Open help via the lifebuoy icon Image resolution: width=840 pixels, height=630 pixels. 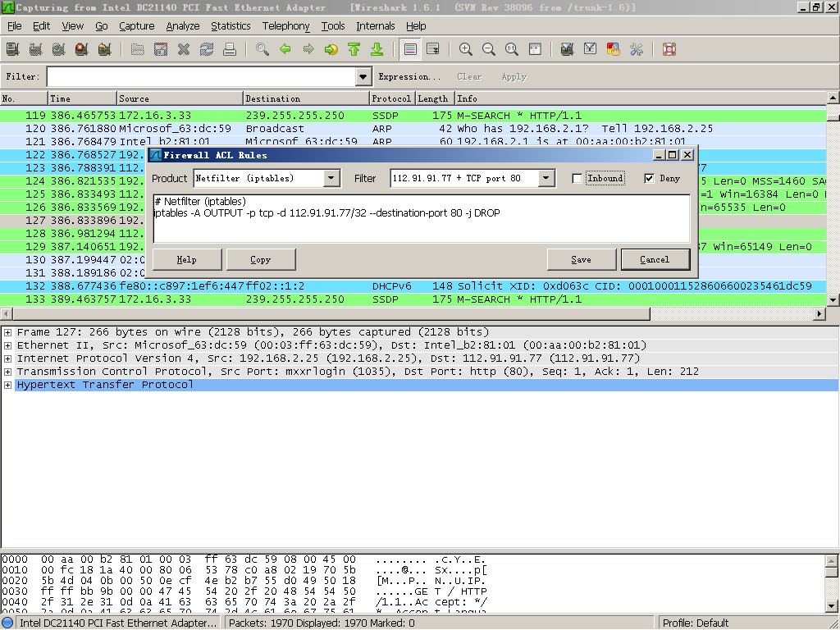click(x=669, y=49)
